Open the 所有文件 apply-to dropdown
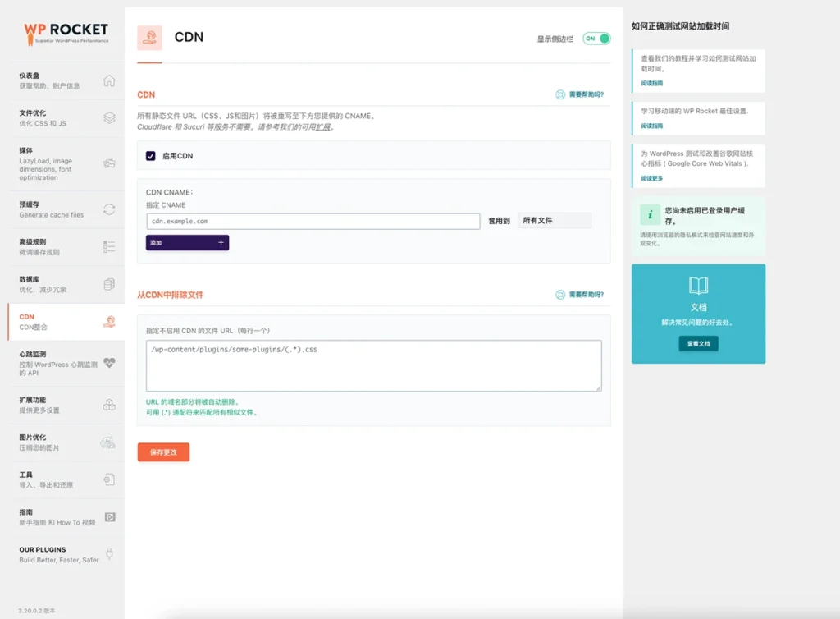This screenshot has width=840, height=619. [555, 221]
